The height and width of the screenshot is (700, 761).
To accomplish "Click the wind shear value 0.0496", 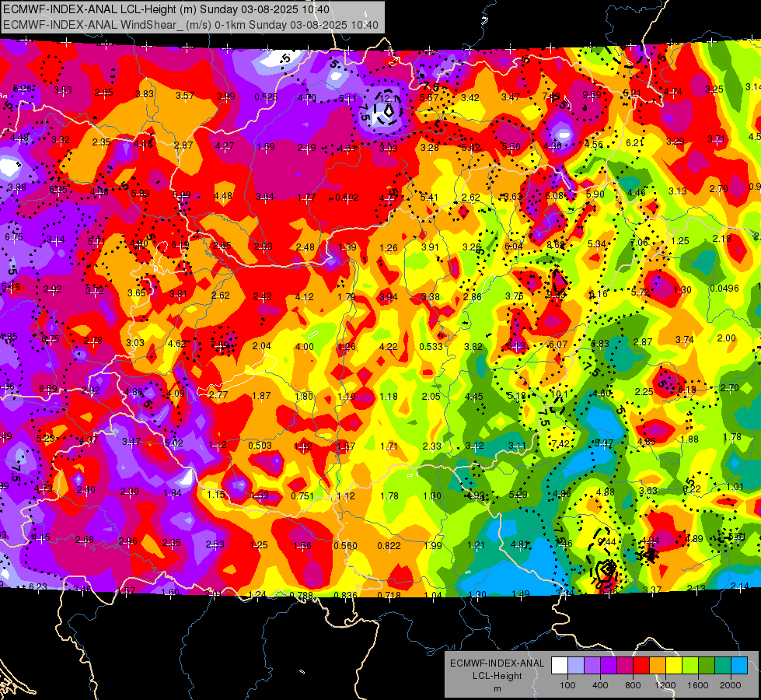I will [724, 289].
